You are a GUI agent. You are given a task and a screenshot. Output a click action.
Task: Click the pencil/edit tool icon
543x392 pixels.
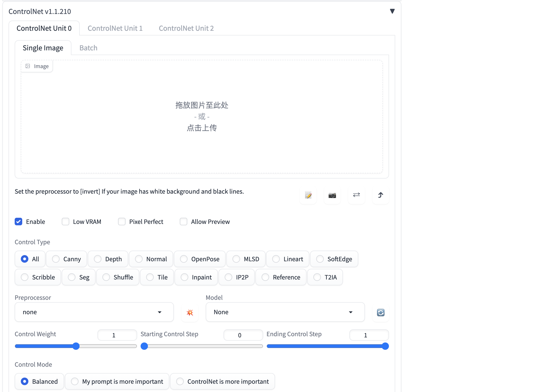click(x=309, y=195)
